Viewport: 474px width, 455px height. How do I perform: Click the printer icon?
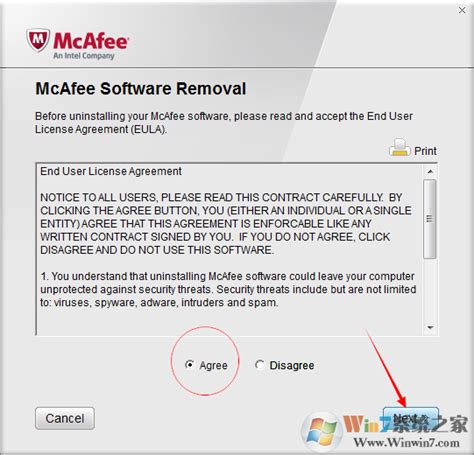point(399,148)
